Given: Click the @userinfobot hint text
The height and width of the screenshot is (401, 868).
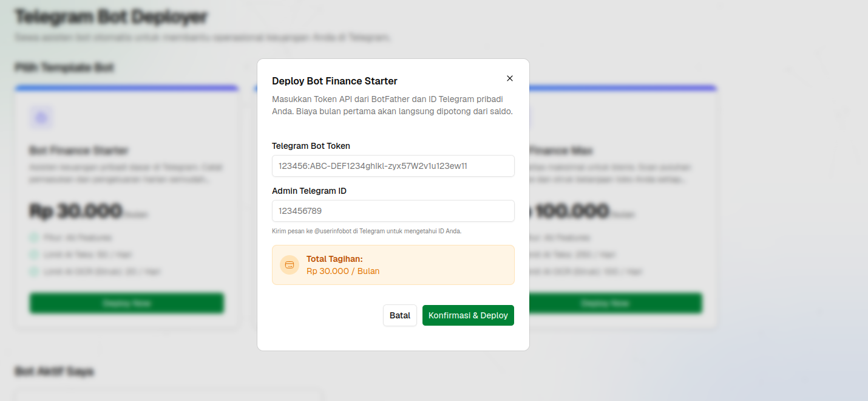Looking at the screenshot, I should pyautogui.click(x=367, y=231).
